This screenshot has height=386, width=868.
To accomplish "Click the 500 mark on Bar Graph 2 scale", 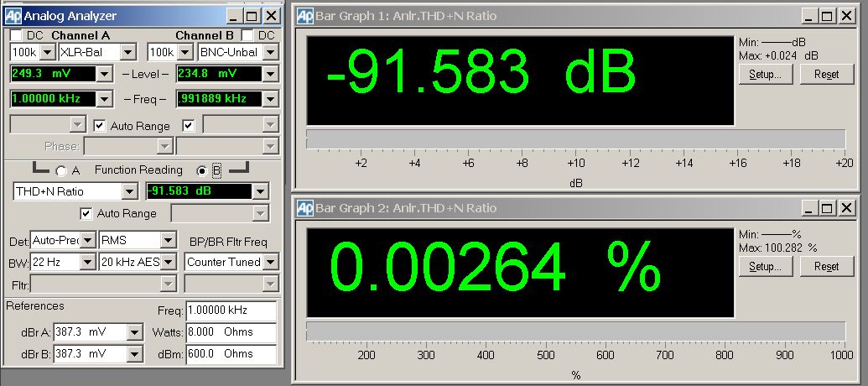I will click(546, 355).
